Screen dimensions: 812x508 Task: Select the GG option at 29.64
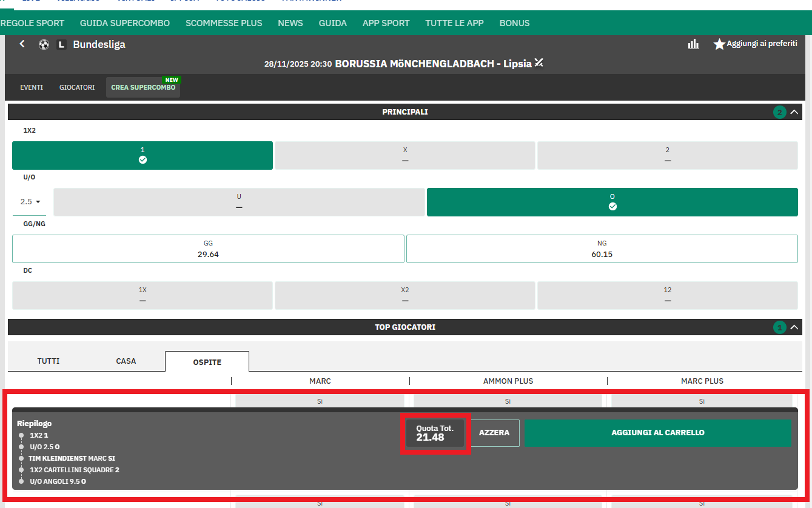point(208,249)
